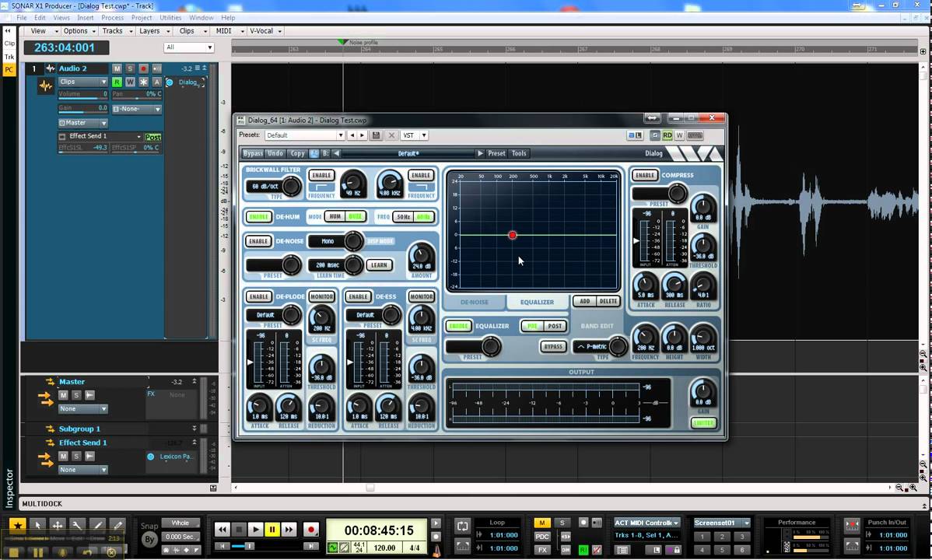Image resolution: width=932 pixels, height=560 pixels.
Task: Open the File menu
Action: coord(22,18)
